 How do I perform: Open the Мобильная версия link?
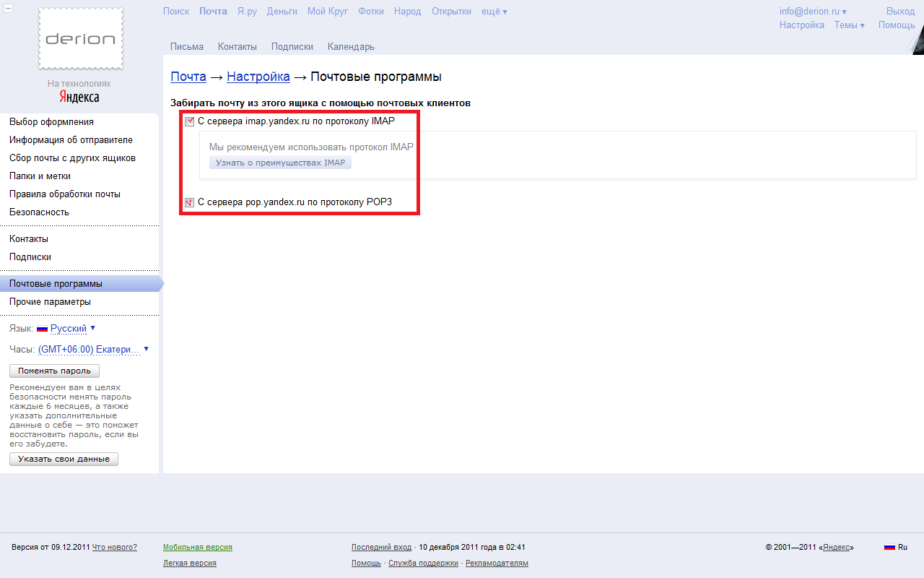197,548
